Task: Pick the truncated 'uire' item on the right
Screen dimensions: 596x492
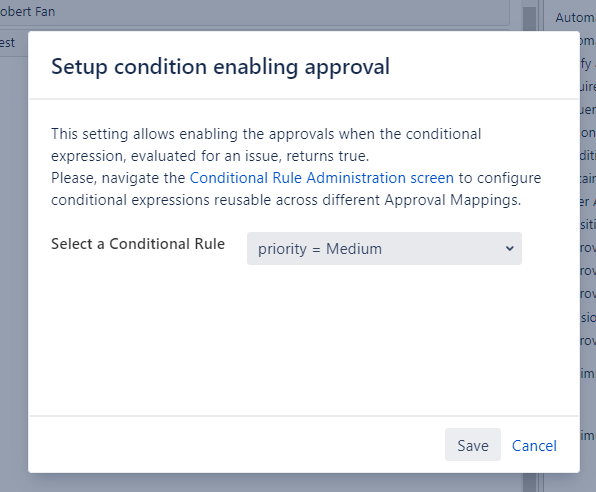Action: (x=588, y=87)
